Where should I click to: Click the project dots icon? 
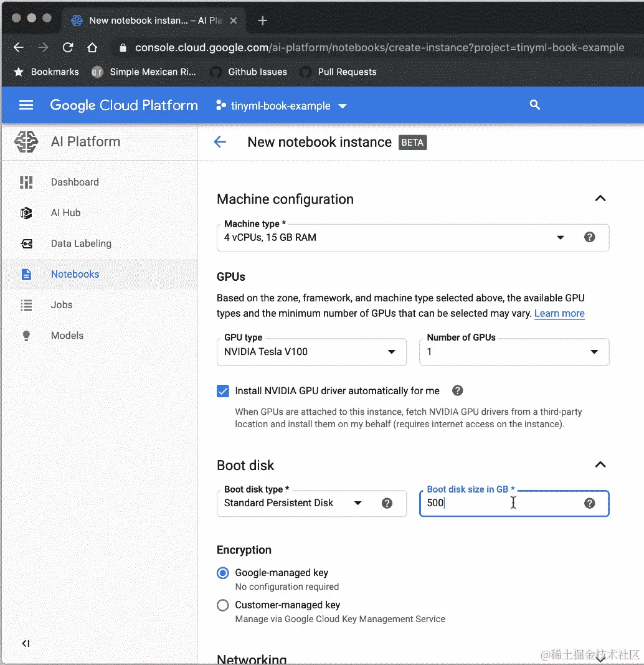coord(220,105)
